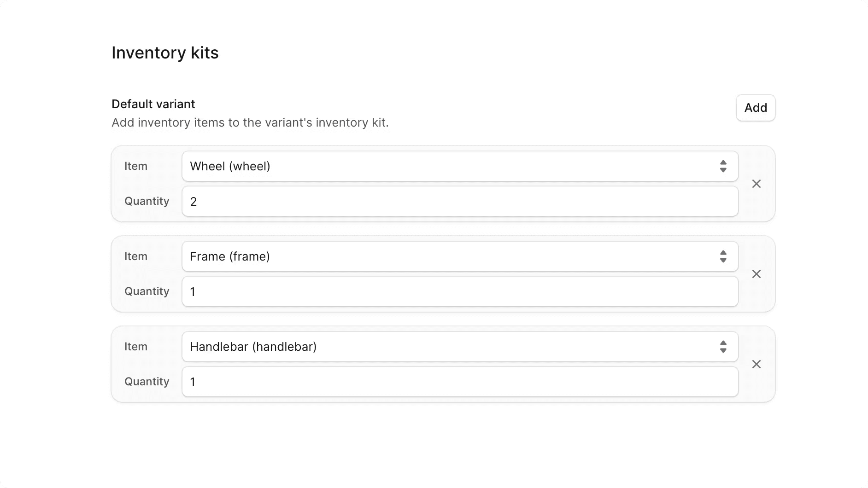The width and height of the screenshot is (868, 488).
Task: Click the inventory kit description text
Action: coord(250,122)
